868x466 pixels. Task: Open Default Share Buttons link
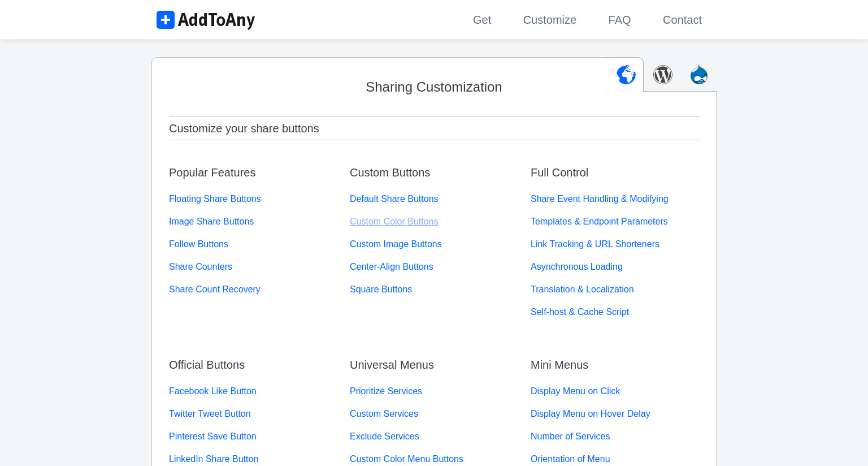coord(394,199)
